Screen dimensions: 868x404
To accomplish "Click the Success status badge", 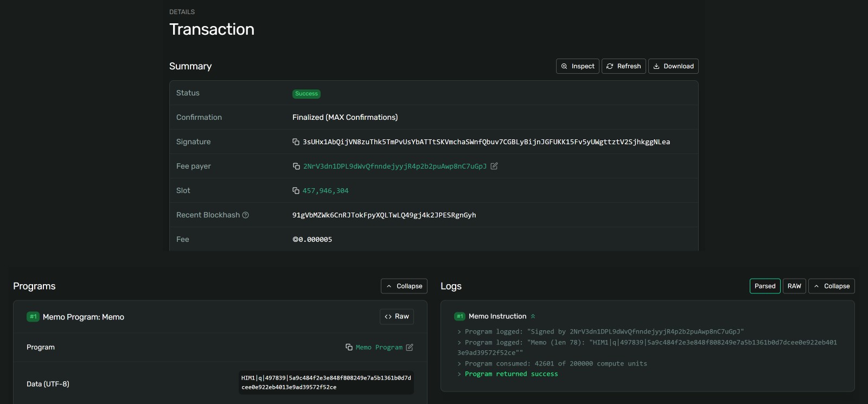I will (307, 94).
